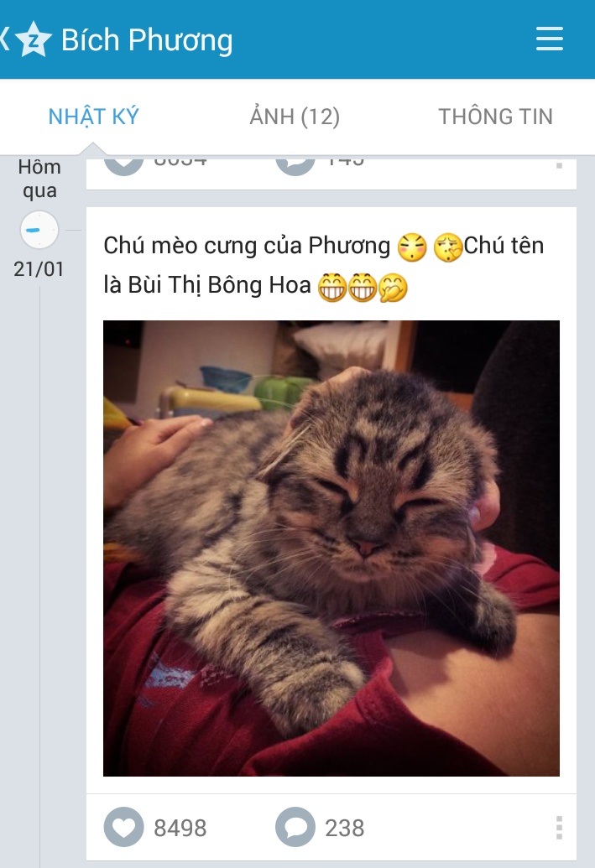Tap the Hôm qua timeline label

click(x=39, y=179)
